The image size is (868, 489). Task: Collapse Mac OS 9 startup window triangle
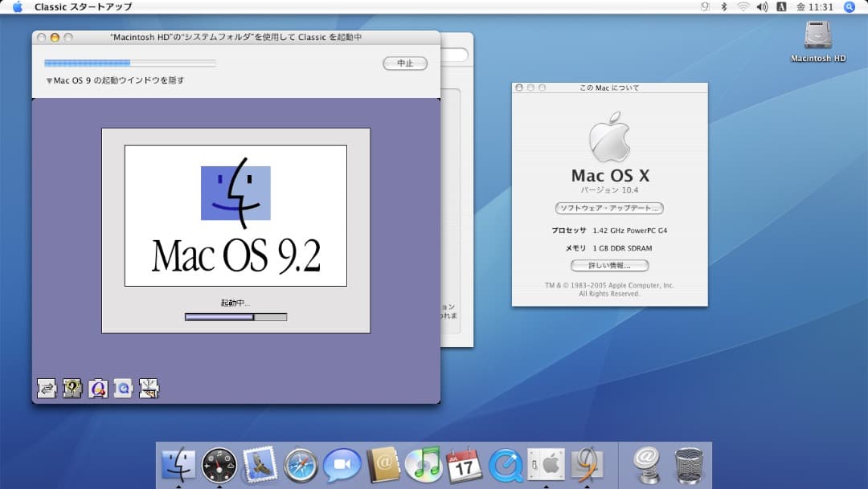point(49,81)
